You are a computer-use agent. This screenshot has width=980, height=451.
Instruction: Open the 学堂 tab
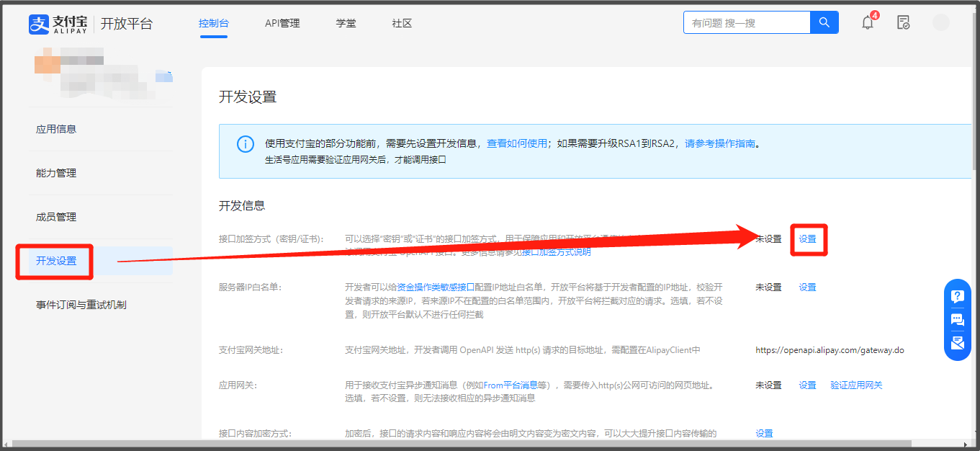click(x=346, y=23)
